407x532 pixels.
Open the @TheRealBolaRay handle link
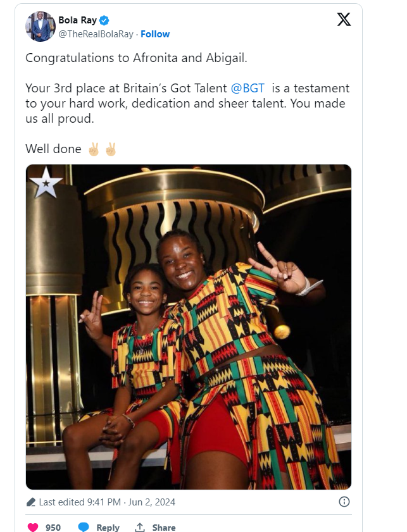point(96,34)
